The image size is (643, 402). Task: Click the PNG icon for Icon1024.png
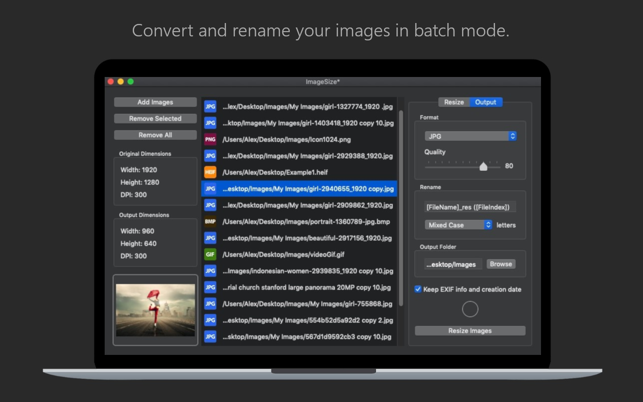pos(210,139)
